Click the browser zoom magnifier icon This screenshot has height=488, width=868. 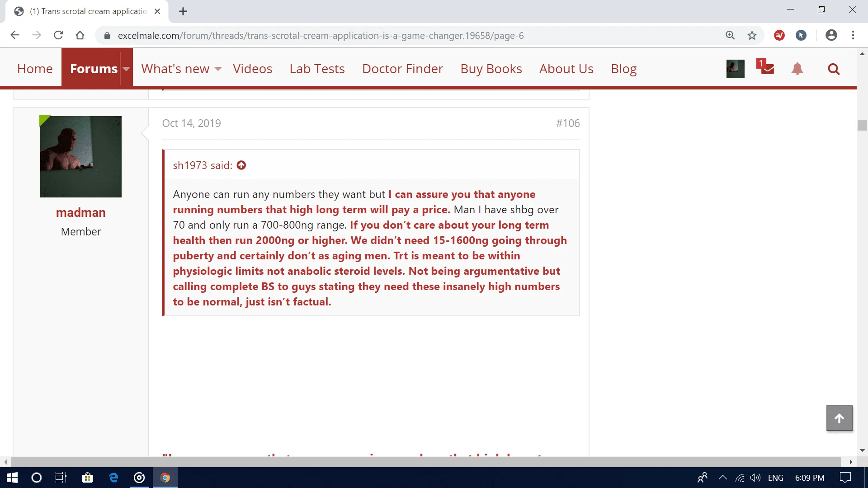pyautogui.click(x=730, y=35)
